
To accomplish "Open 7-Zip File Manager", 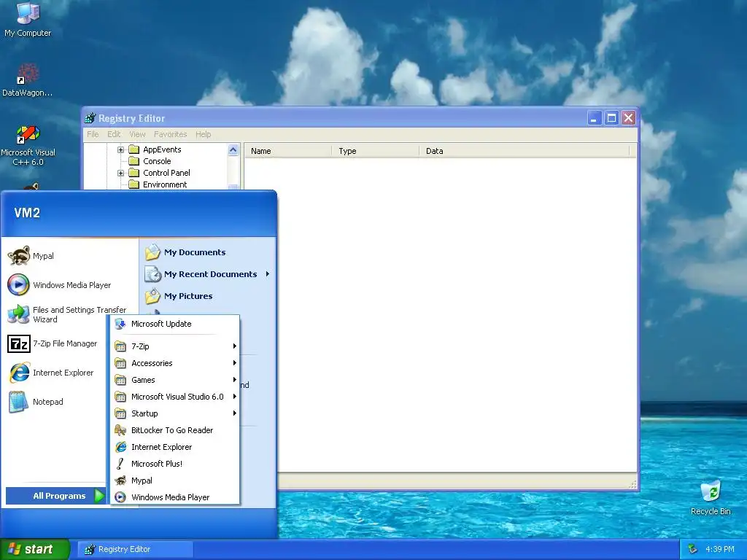I will pos(53,343).
